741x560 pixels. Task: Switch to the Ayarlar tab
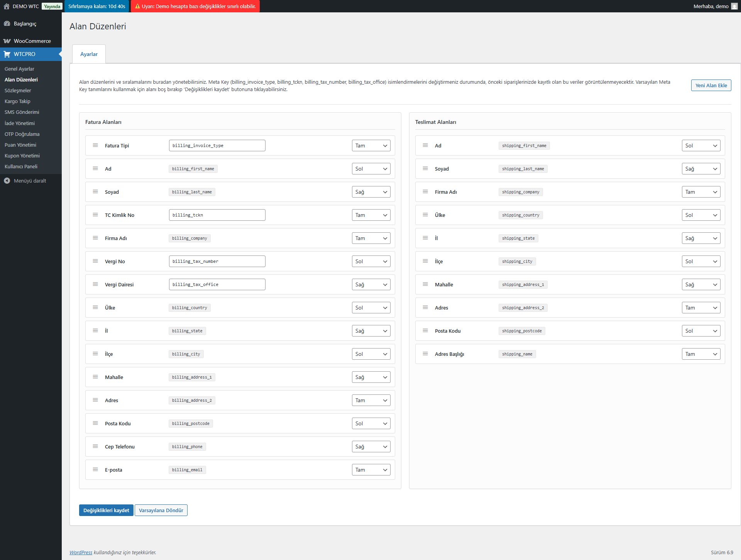pyautogui.click(x=89, y=54)
